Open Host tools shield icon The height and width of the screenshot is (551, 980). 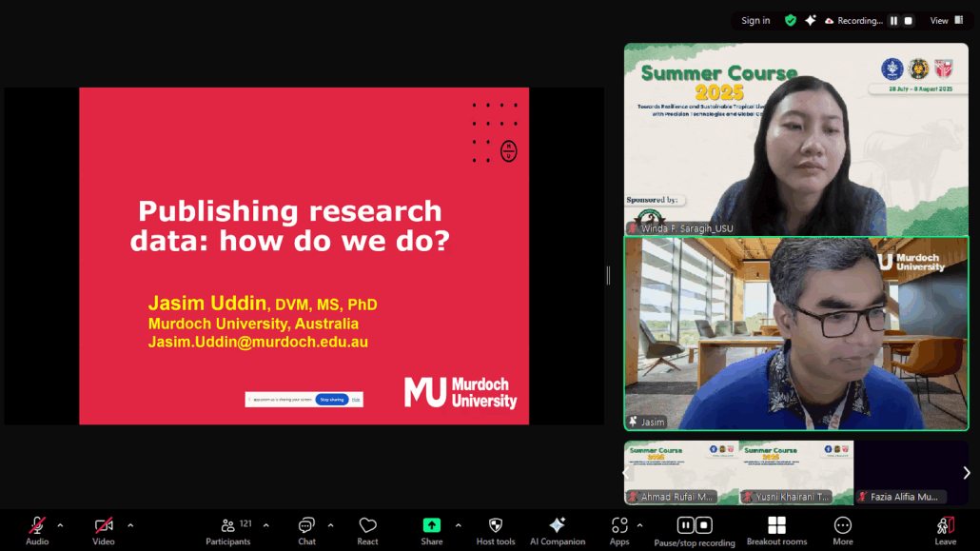(495, 529)
